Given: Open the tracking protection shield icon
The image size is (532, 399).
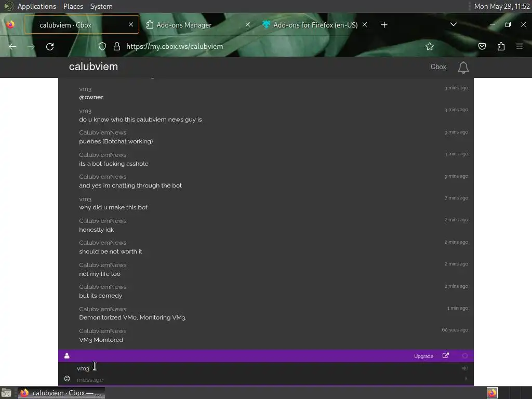Looking at the screenshot, I should tap(102, 46).
